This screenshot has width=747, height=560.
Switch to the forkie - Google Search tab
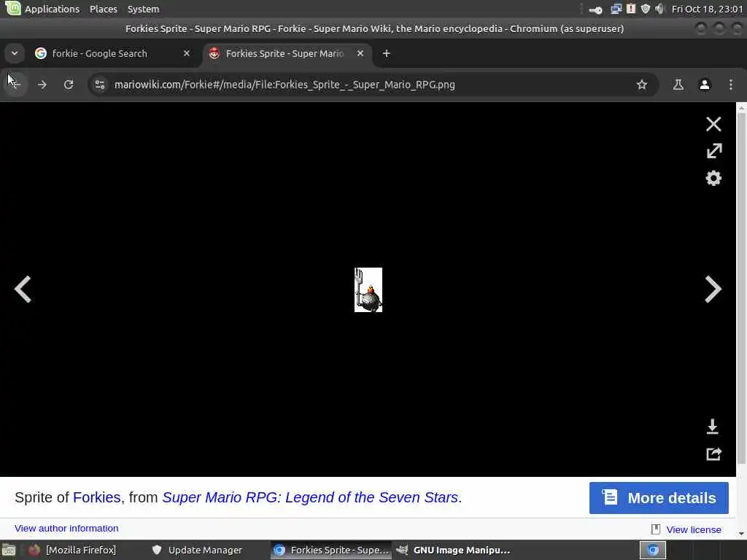click(113, 53)
